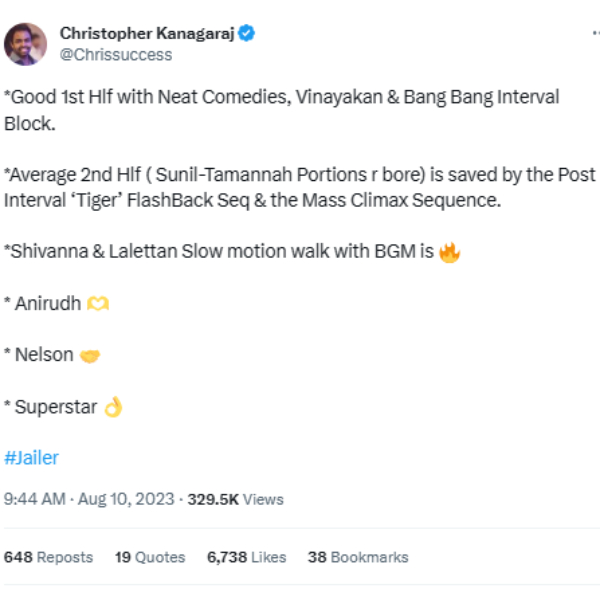Click the #Jailer hashtag
This screenshot has width=600, height=600.
[32, 458]
